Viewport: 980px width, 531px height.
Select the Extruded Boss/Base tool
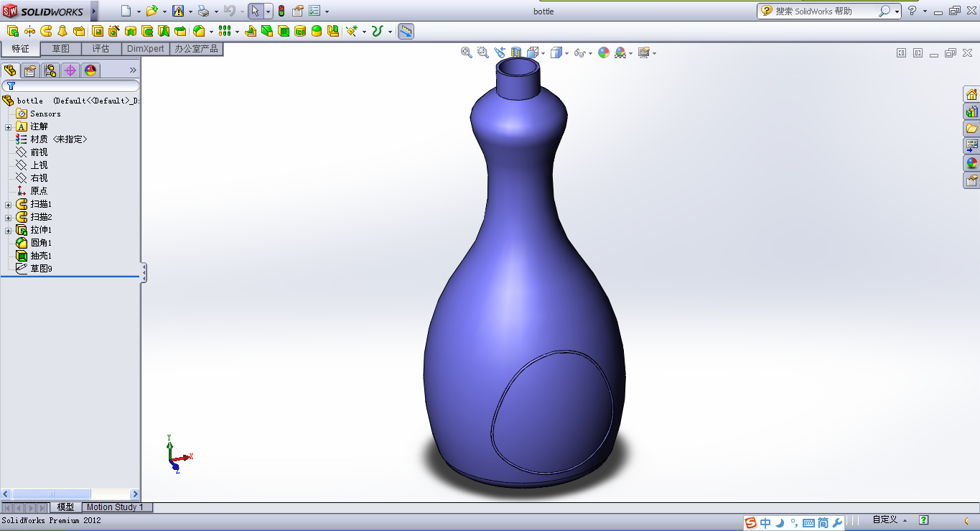coord(13,31)
